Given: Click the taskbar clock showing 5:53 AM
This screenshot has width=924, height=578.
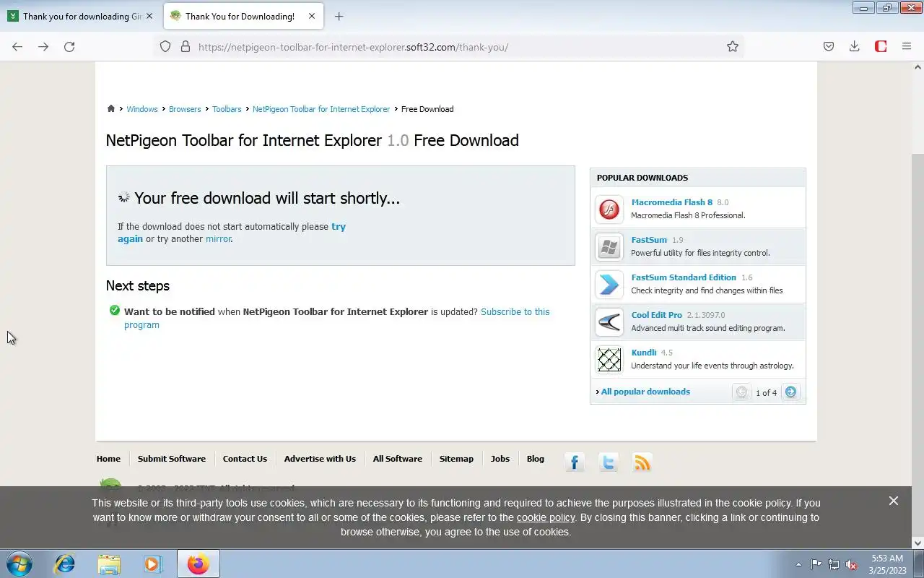Looking at the screenshot, I should (887, 564).
